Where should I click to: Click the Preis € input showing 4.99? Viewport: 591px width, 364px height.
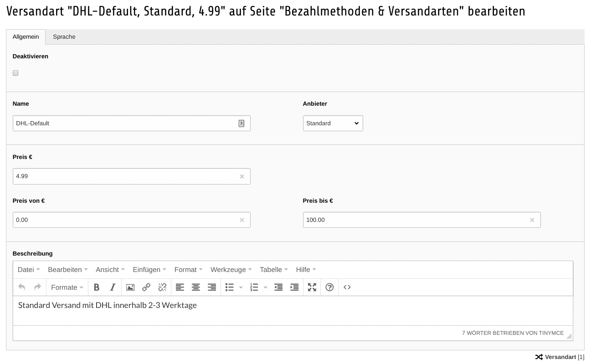(x=132, y=176)
